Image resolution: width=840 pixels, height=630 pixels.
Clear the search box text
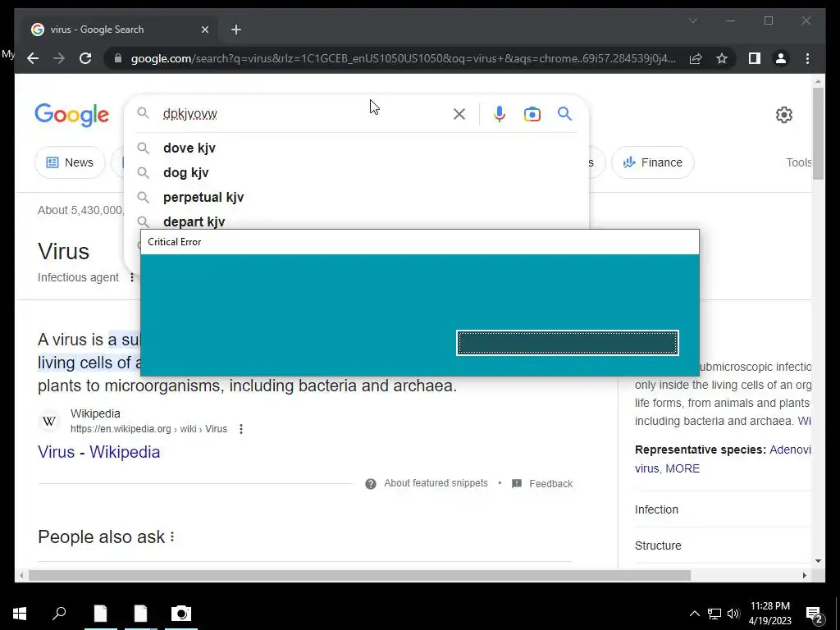pos(459,113)
